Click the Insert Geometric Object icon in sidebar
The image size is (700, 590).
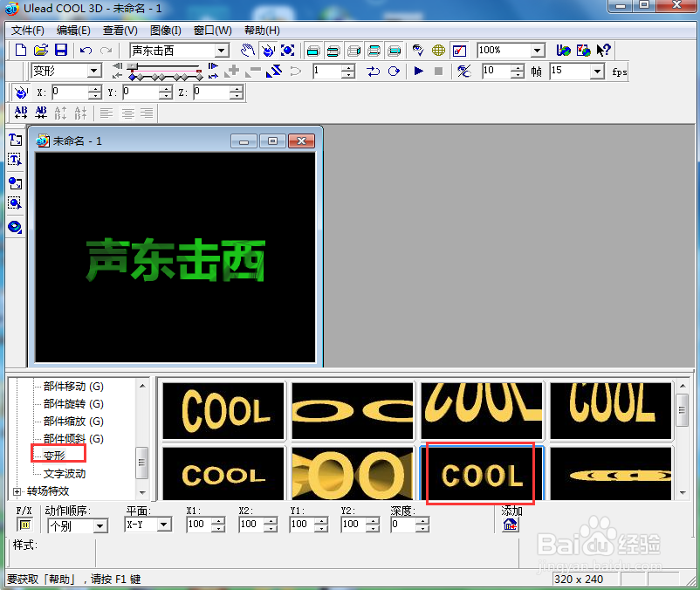pos(15,227)
